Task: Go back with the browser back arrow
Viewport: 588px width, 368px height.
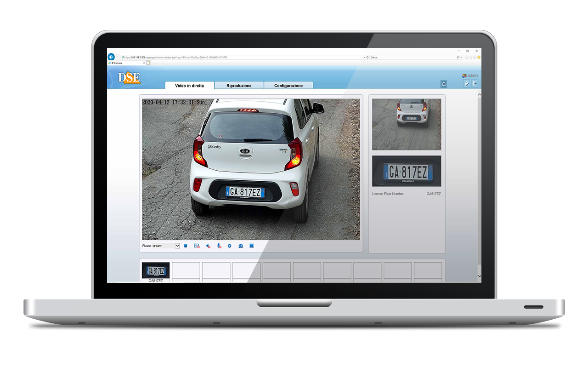Action: point(111,57)
